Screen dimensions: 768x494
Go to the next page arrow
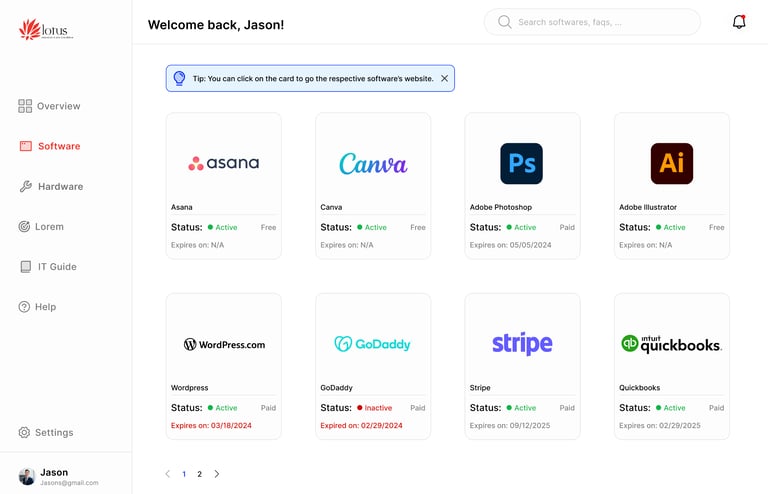tap(216, 473)
